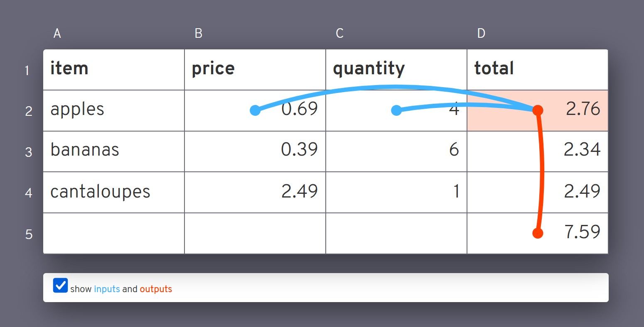
Task: Click the blue inputs label text
Action: (107, 289)
